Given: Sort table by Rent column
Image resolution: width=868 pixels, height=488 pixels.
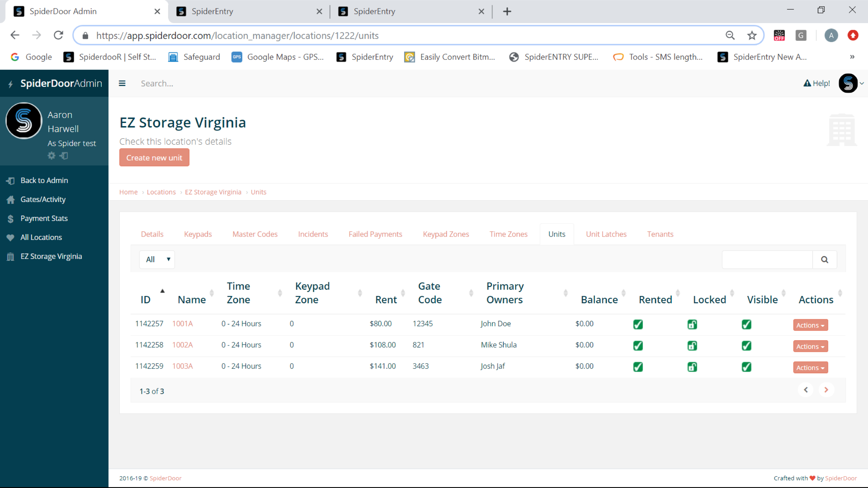Looking at the screenshot, I should point(386,300).
